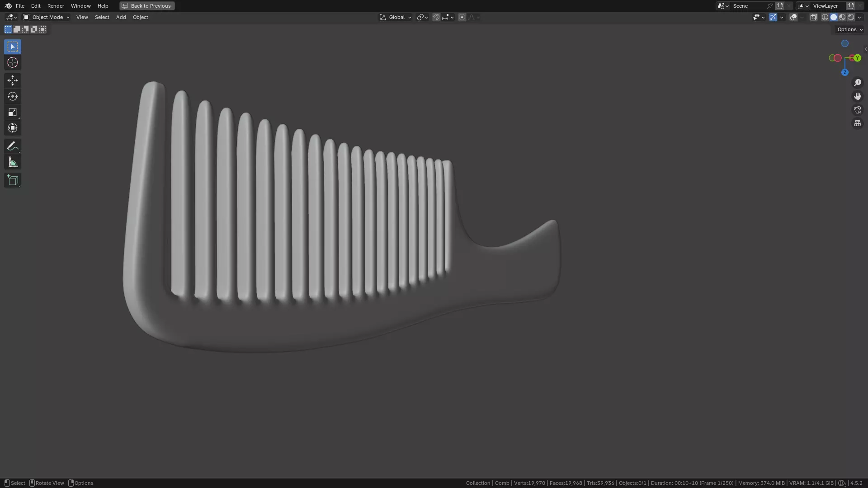Screen dimensions: 868x488
Task: Open the Render menu
Action: tap(56, 6)
